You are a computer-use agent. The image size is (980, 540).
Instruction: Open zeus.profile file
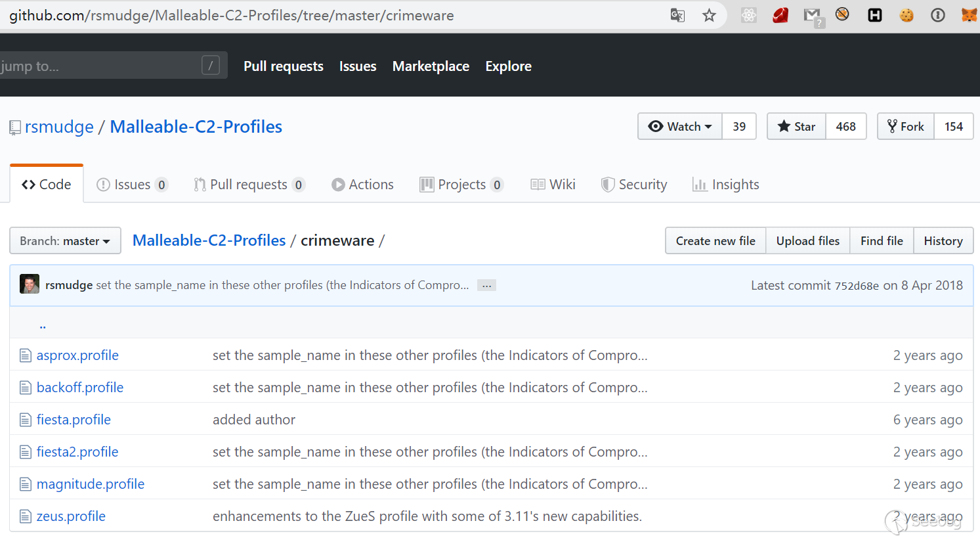point(71,516)
